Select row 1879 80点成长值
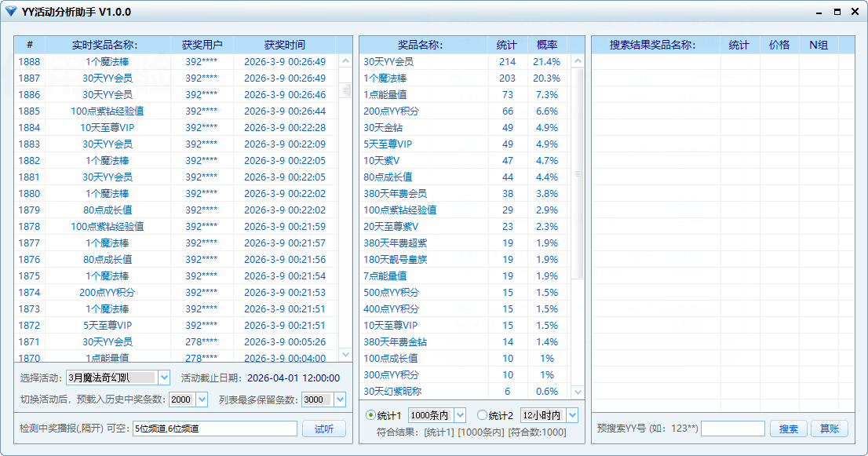The width and height of the screenshot is (868, 456). [x=177, y=210]
